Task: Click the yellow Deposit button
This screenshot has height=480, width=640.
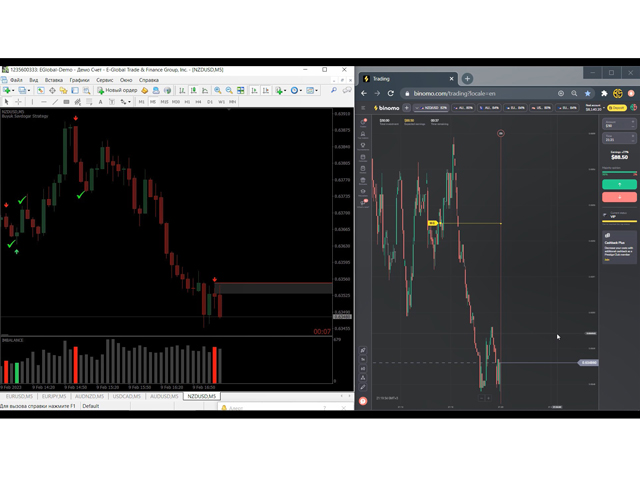Action: pos(616,108)
